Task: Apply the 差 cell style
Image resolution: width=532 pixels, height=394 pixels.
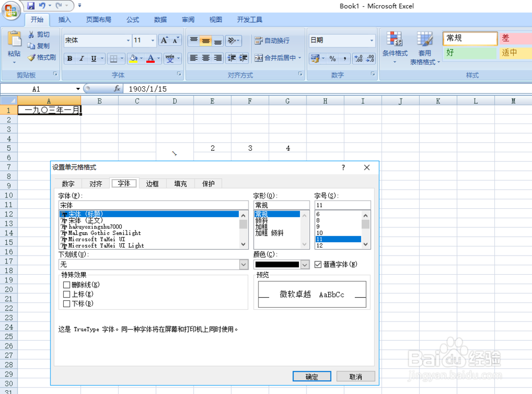Action: [516, 38]
